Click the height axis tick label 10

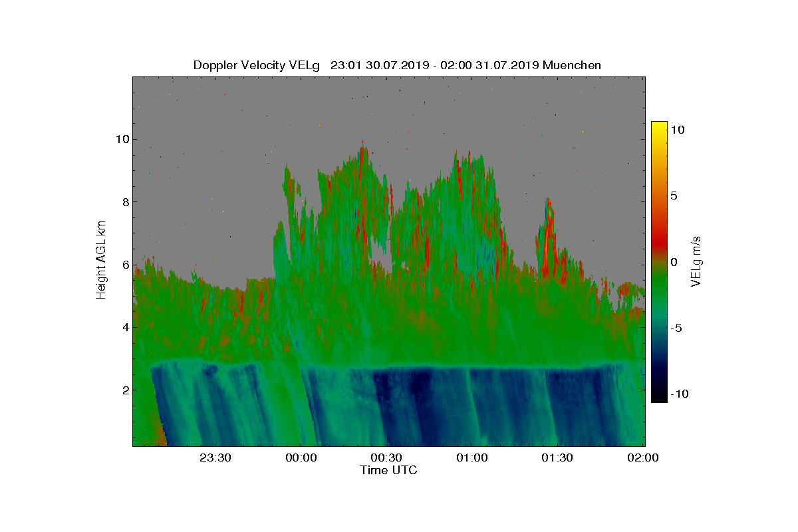click(x=121, y=139)
